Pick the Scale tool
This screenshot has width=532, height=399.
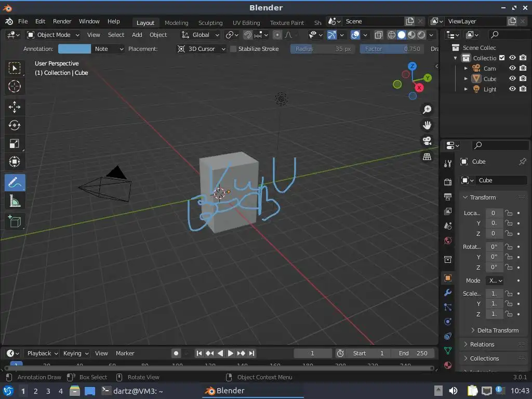click(15, 143)
